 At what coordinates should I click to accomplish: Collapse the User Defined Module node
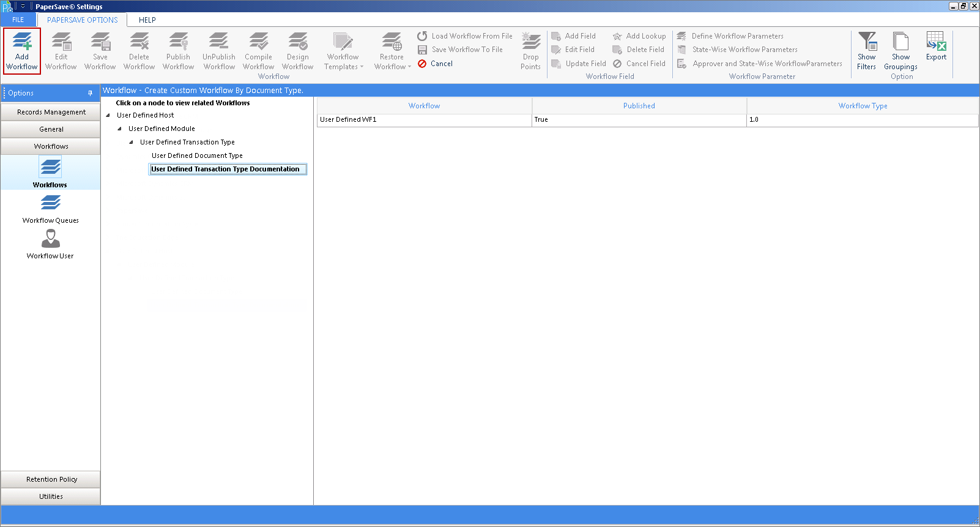(120, 129)
